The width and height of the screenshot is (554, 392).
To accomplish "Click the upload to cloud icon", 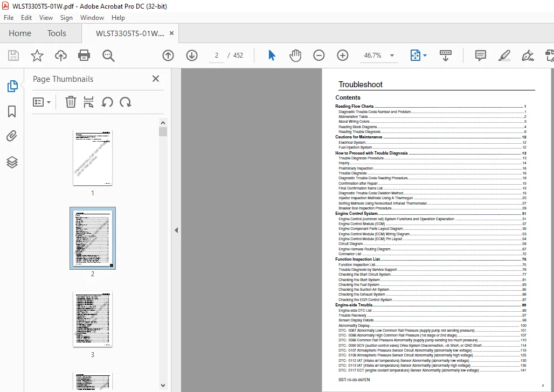I will tap(61, 55).
